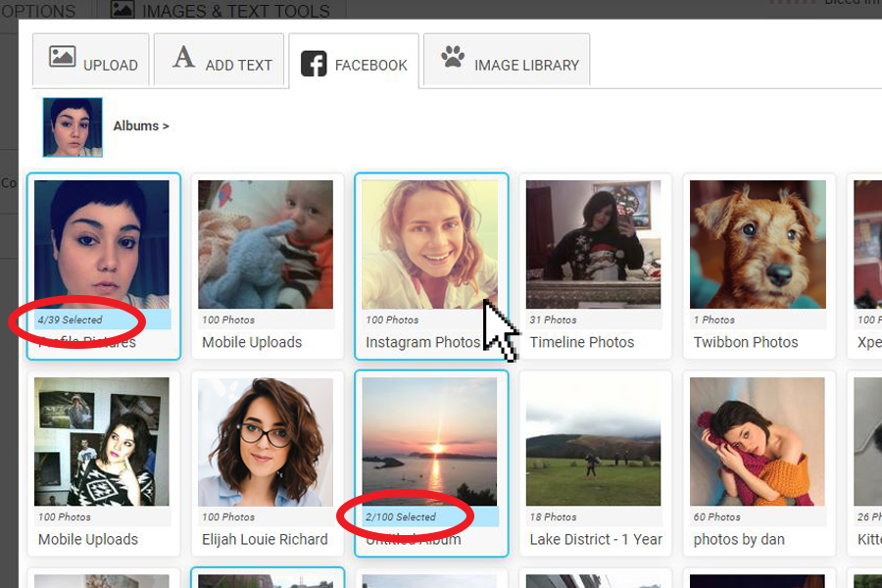Click '100 Photos' under Elijah Louie Richard album
The width and height of the screenshot is (882, 588).
pyautogui.click(x=228, y=516)
